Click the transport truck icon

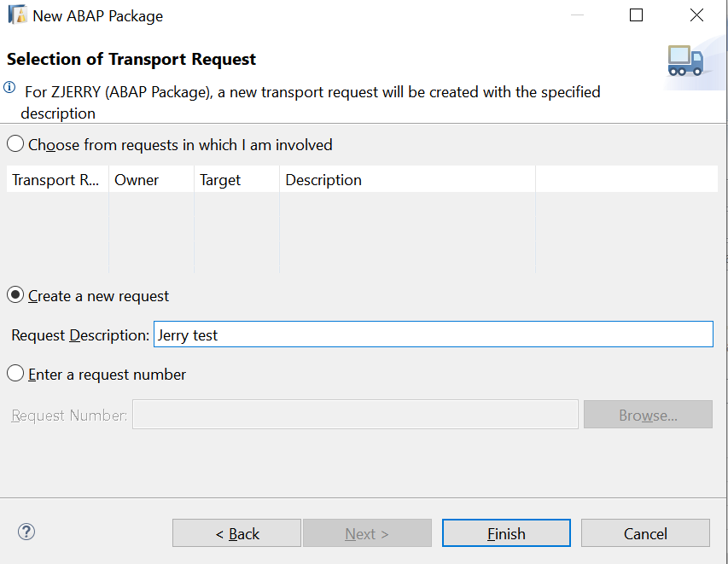(685, 60)
